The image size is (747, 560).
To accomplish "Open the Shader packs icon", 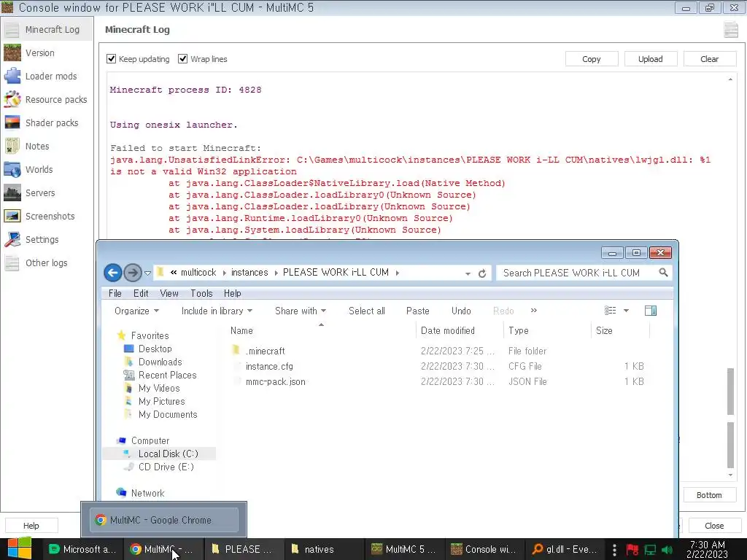I will pos(12,122).
